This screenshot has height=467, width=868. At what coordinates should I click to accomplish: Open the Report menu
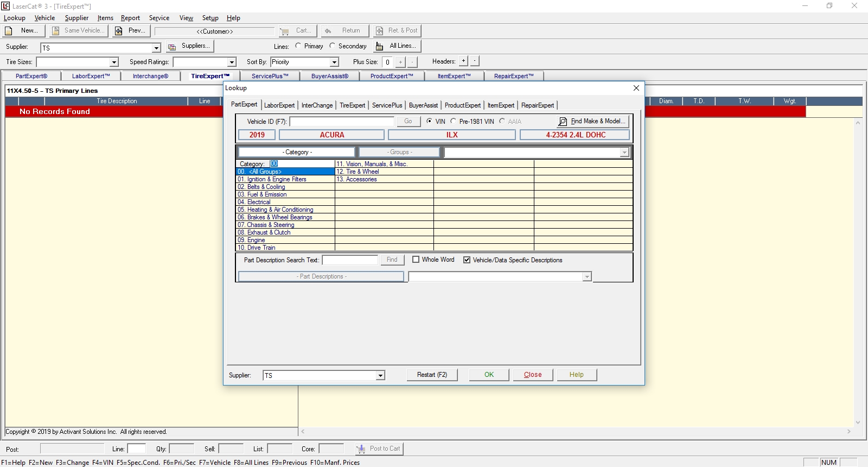pyautogui.click(x=130, y=18)
